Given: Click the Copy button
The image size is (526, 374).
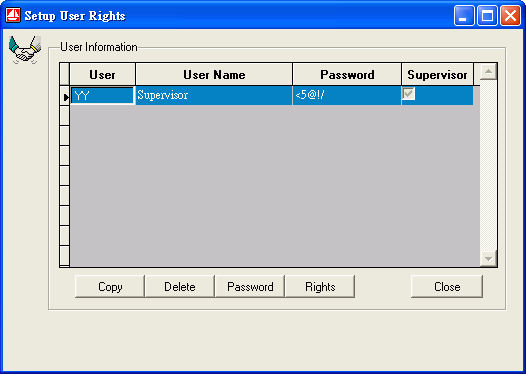Looking at the screenshot, I should click(x=110, y=286).
